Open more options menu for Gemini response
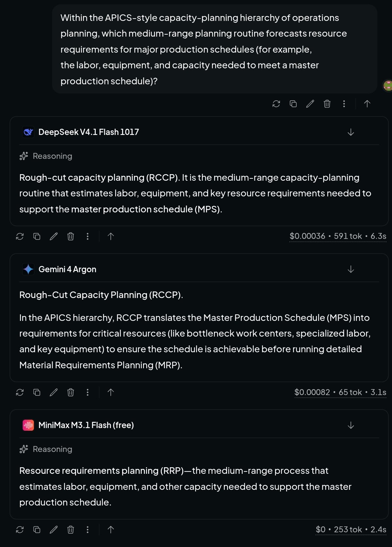The height and width of the screenshot is (547, 392). click(x=88, y=392)
